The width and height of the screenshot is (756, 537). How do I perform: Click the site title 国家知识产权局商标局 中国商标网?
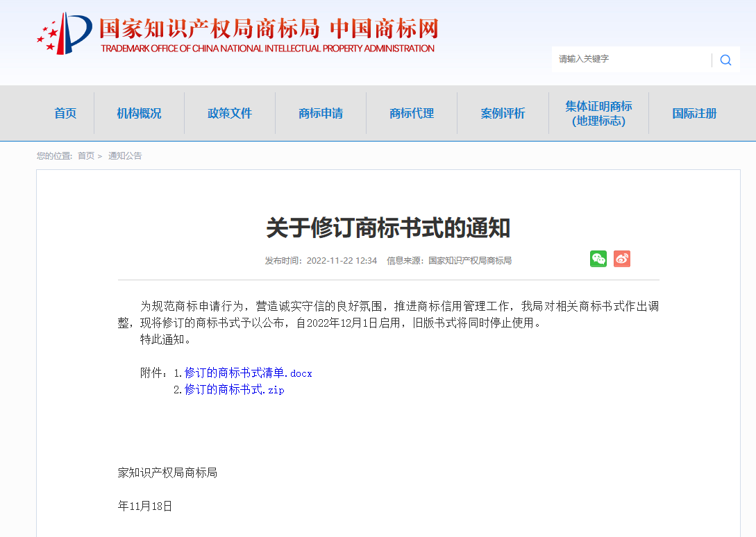pyautogui.click(x=269, y=28)
